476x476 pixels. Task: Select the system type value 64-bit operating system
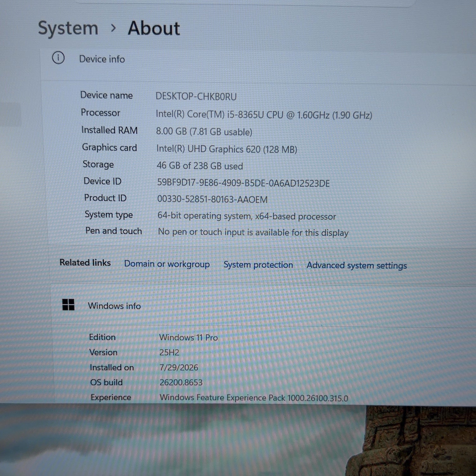coord(247,216)
